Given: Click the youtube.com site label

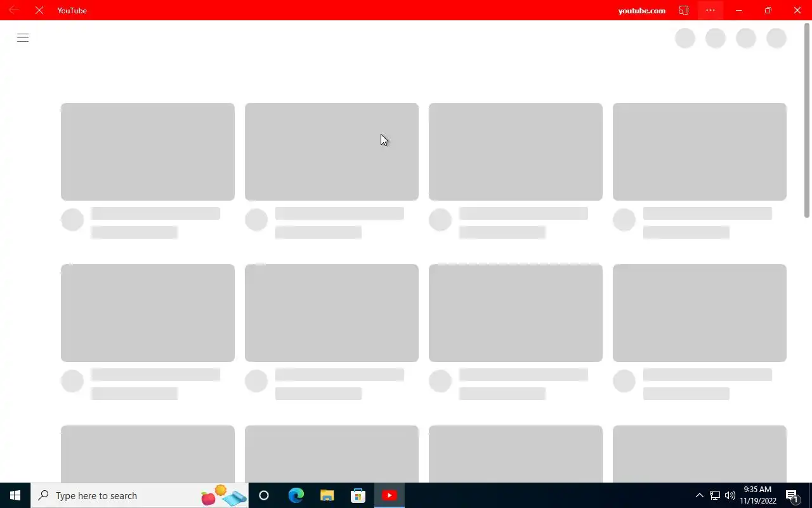Looking at the screenshot, I should 642,11.
